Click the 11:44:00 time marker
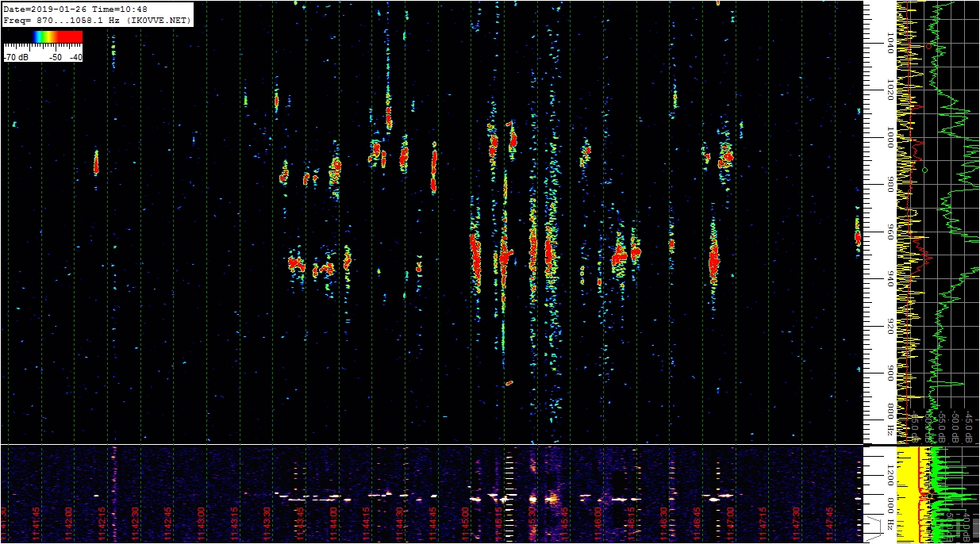The height and width of the screenshot is (544, 980). (x=335, y=522)
